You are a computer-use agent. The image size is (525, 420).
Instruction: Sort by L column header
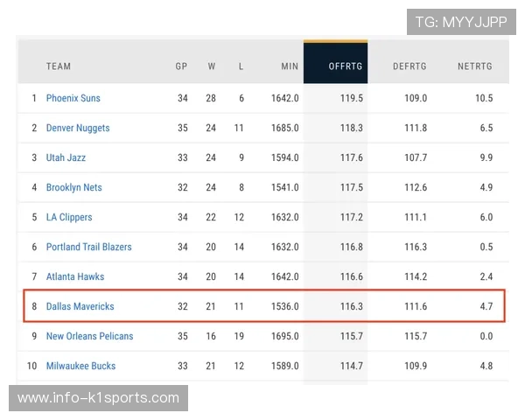pos(241,66)
